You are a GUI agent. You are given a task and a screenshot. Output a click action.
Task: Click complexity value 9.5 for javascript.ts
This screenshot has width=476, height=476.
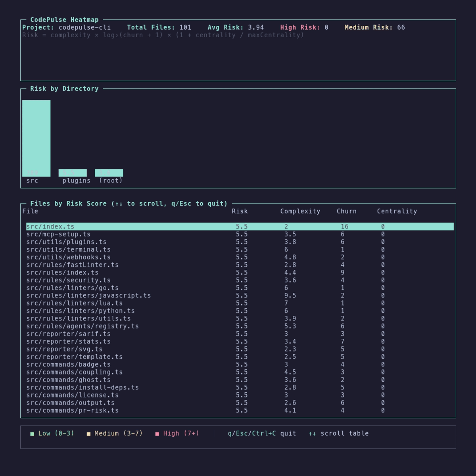(290, 296)
